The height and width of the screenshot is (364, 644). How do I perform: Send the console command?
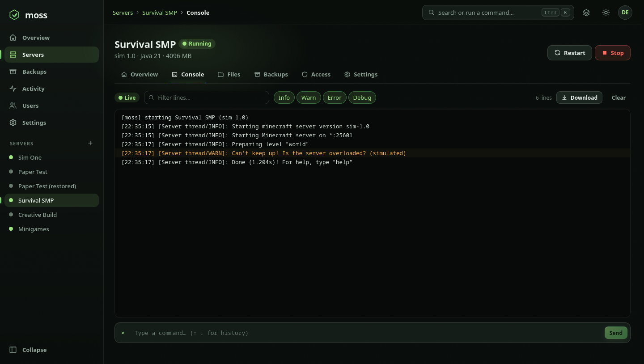pyautogui.click(x=616, y=333)
